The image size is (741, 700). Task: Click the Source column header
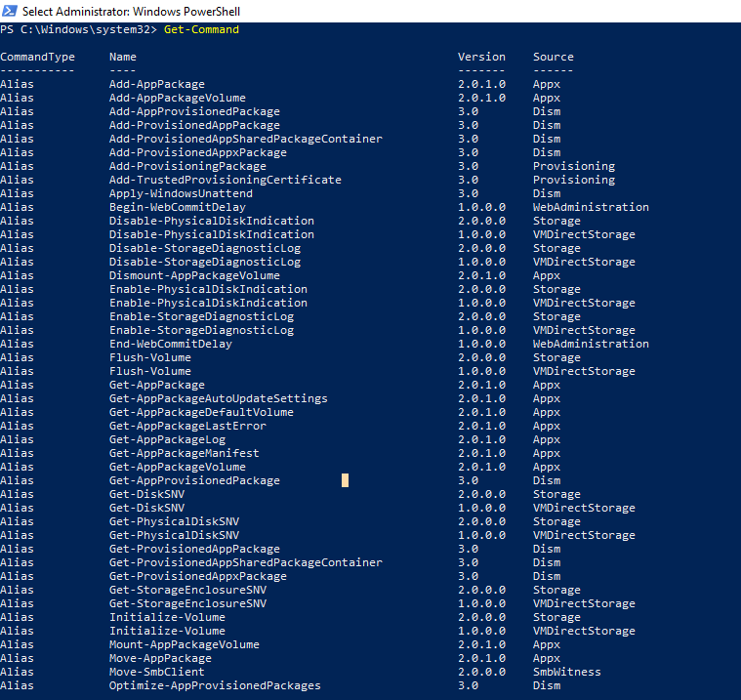tap(554, 57)
